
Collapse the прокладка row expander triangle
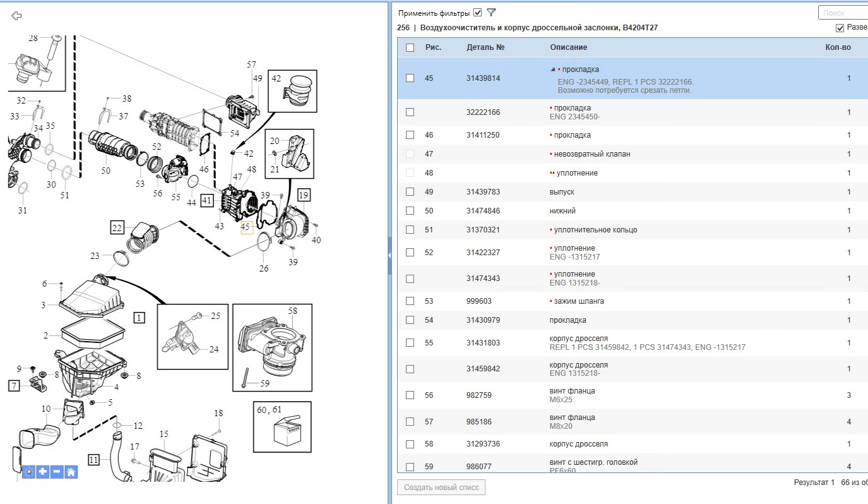coord(553,69)
